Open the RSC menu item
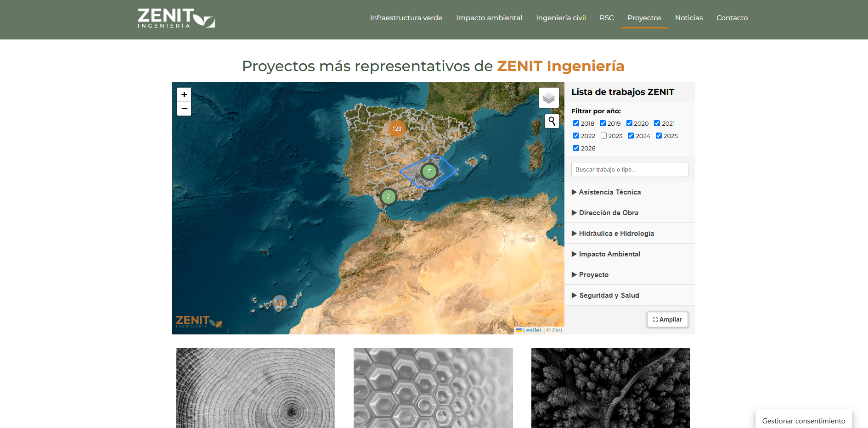 pos(607,18)
